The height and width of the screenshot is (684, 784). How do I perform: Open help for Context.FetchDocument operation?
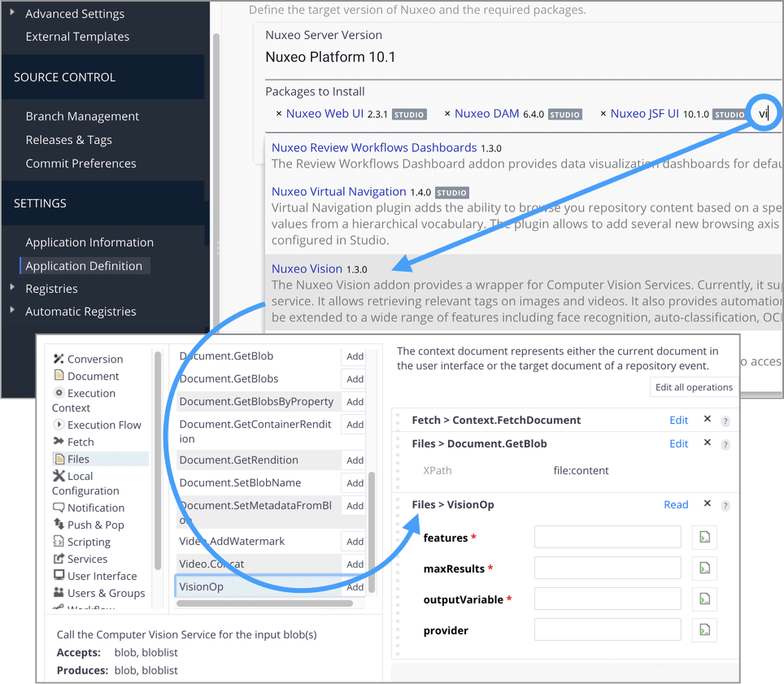pyautogui.click(x=725, y=421)
